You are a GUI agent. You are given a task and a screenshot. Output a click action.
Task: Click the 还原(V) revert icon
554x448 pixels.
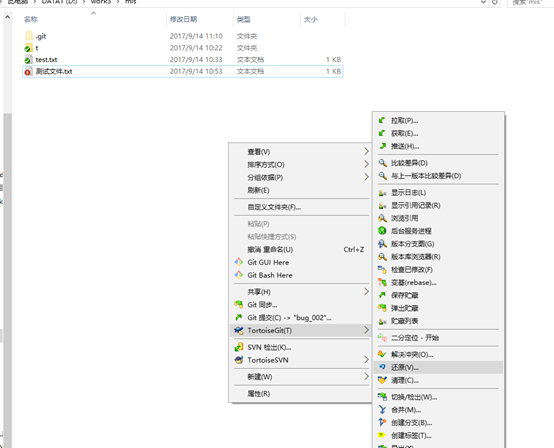[382, 367]
